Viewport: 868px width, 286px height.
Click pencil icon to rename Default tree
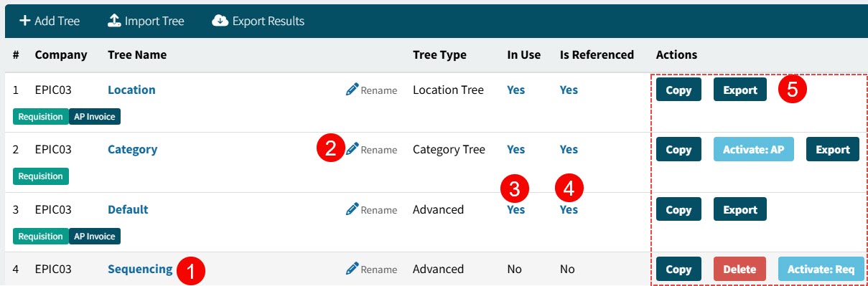click(352, 209)
